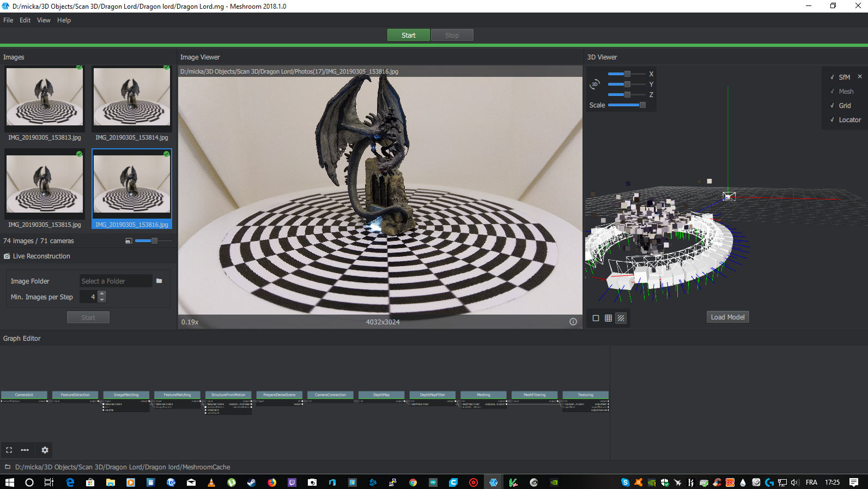This screenshot has width=868, height=489.
Task: Click the hatched display mode icon
Action: [621, 318]
